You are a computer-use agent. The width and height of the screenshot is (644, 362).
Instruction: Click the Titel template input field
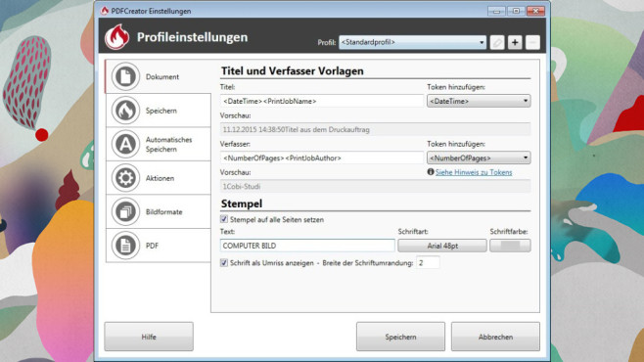pos(322,101)
